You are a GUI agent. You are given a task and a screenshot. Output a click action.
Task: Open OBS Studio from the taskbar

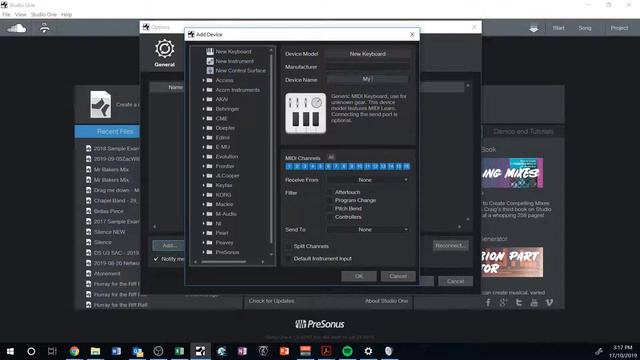[x=158, y=351]
